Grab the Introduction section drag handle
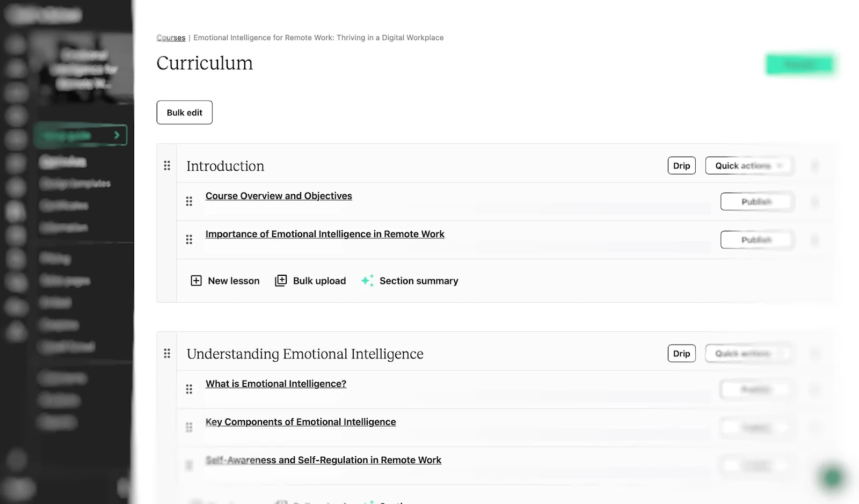 pyautogui.click(x=167, y=165)
